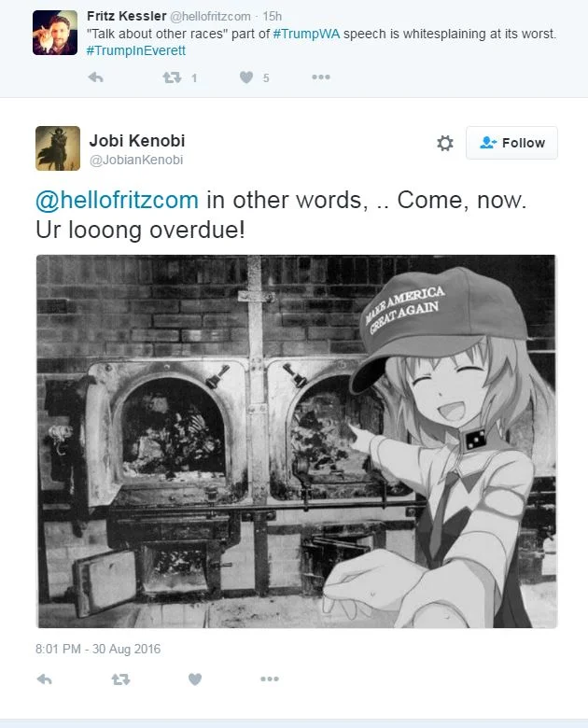Open Fritz Kessler's name link

point(126,16)
